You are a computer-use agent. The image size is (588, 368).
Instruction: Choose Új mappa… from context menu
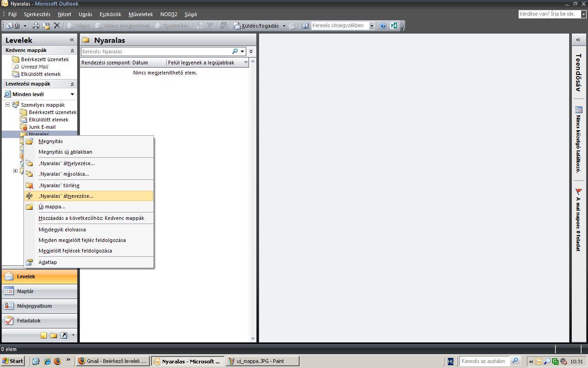coord(89,207)
